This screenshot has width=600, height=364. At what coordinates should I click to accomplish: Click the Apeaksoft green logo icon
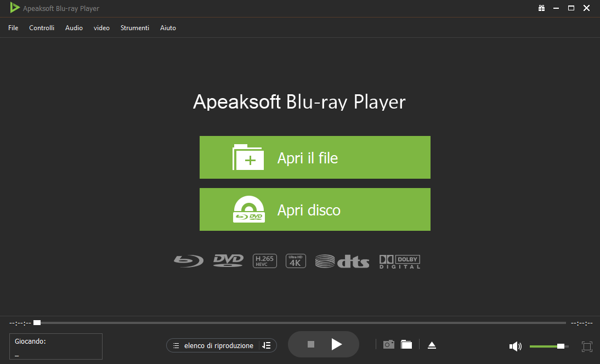pos(15,8)
